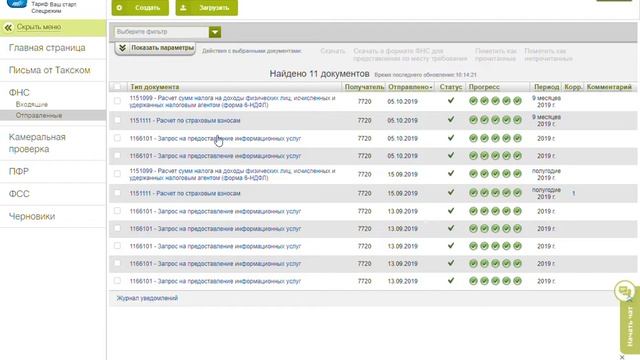The width and height of the screenshot is (640, 360).
Task: Check the 1151111 row dated 15.09.2019
Action: (117, 193)
